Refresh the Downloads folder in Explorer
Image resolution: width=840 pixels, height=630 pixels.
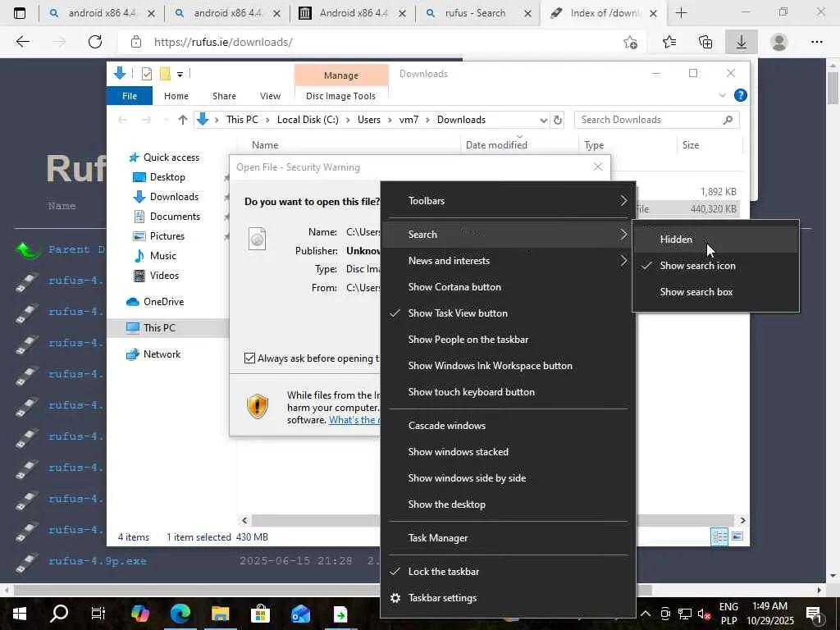pos(557,120)
